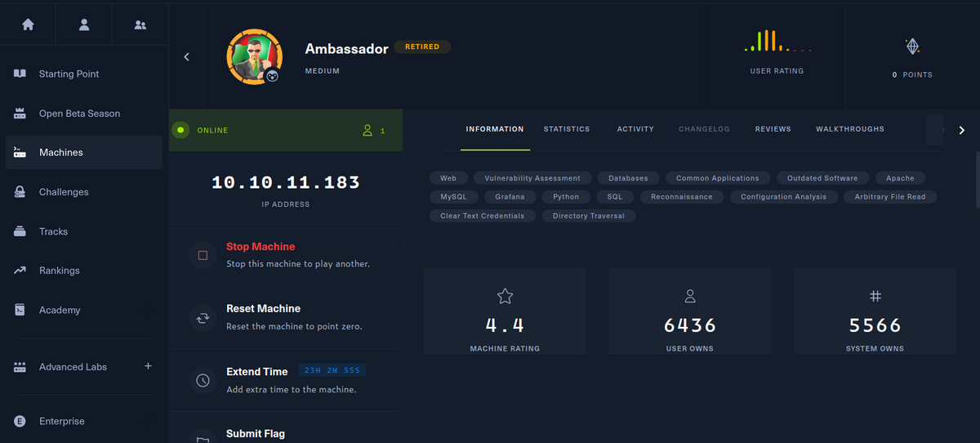Click Extend Time

pyautogui.click(x=256, y=371)
